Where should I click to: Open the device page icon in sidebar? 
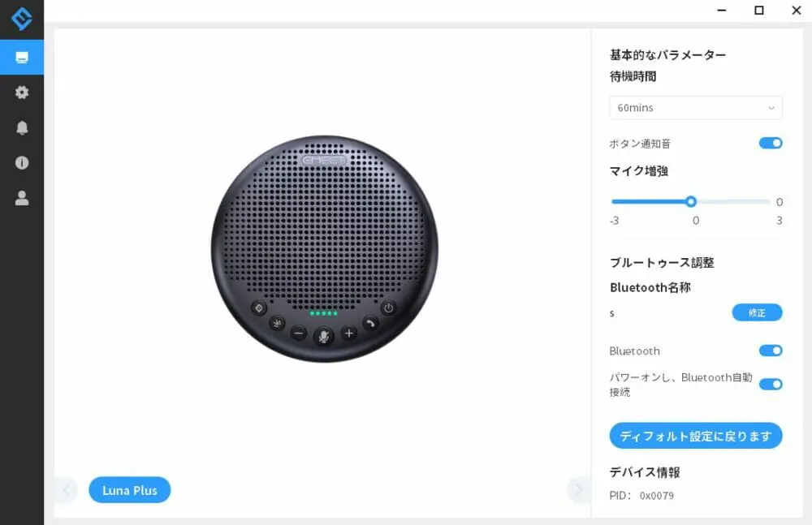pos(22,58)
